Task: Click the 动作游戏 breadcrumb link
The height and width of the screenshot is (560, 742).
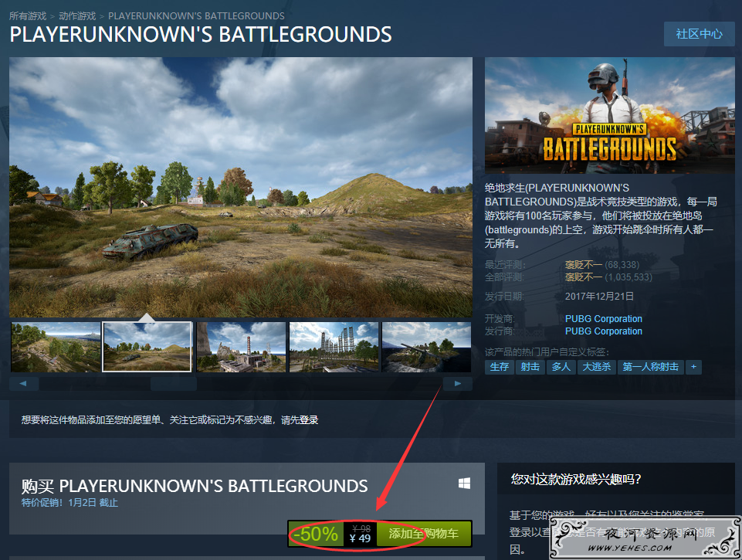Action: (77, 16)
